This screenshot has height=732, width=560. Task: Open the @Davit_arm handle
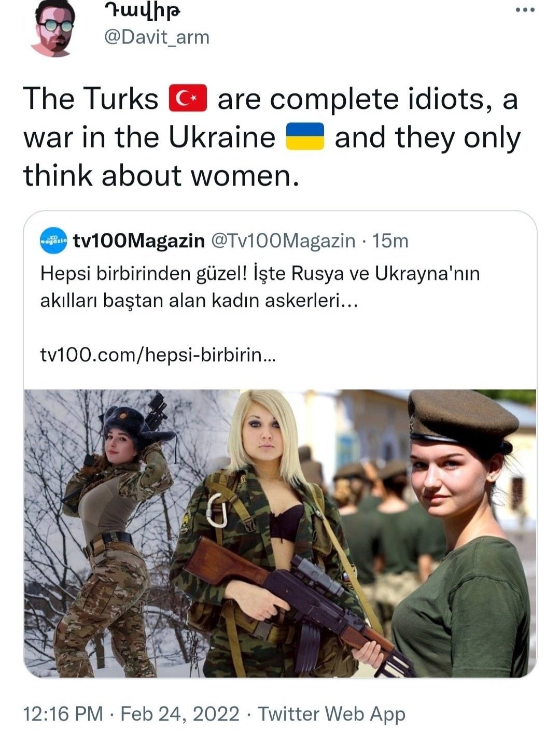tap(157, 37)
